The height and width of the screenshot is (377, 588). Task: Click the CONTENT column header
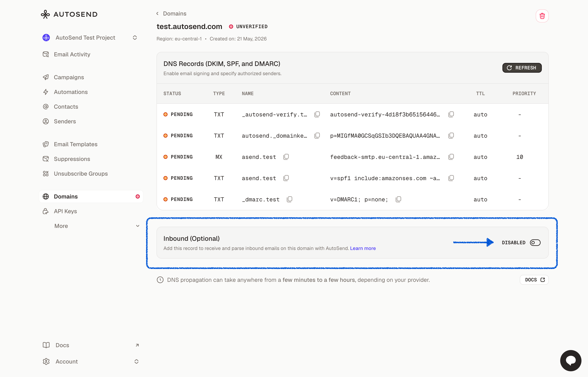point(340,94)
